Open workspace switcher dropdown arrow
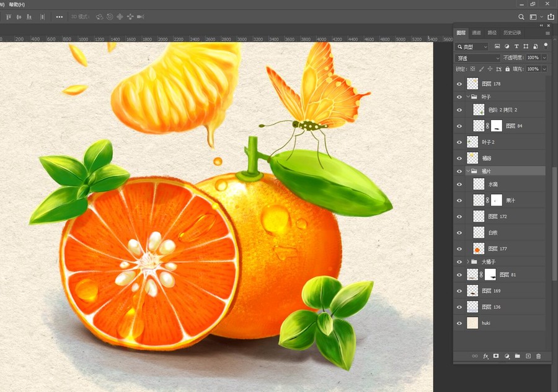 [x=542, y=17]
